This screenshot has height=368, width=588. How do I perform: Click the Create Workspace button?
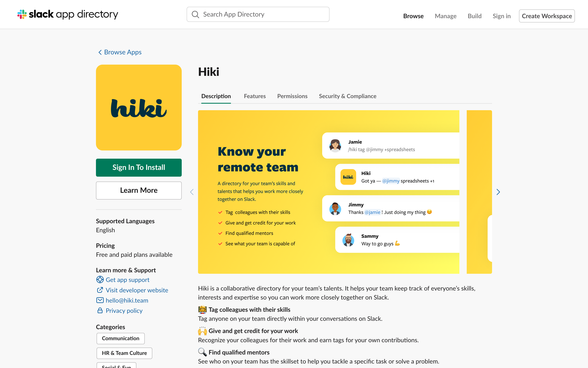tap(547, 16)
